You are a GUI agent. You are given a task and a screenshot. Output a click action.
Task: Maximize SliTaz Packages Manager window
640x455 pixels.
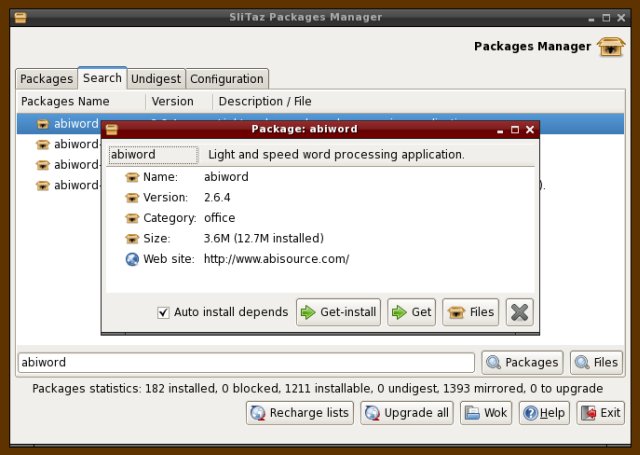click(606, 18)
